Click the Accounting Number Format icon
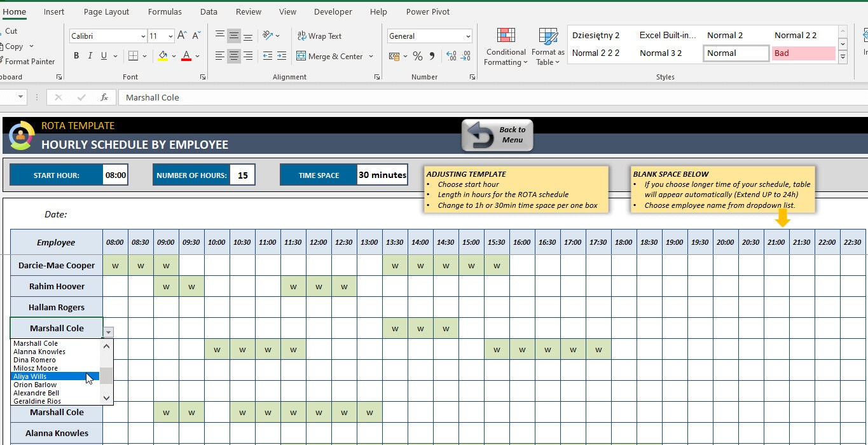The image size is (868, 445). 395,56
